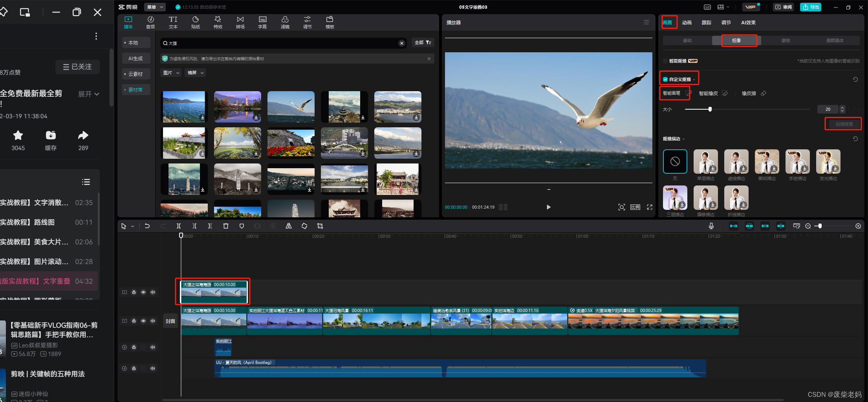Toggle the eye icon on the top video track
The width and height of the screenshot is (868, 402).
(143, 292)
